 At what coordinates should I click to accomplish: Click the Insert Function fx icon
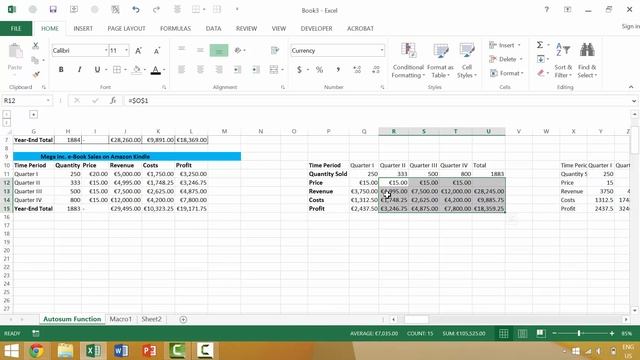tap(113, 100)
